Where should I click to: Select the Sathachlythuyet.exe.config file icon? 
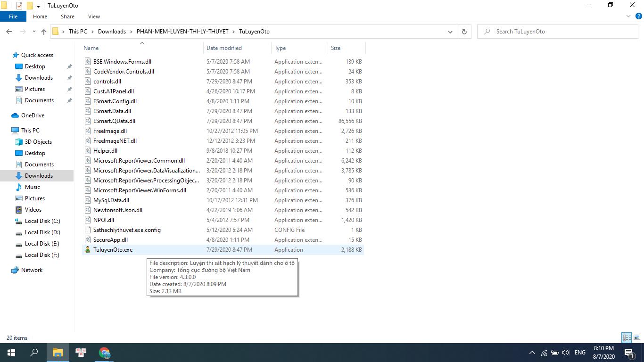[x=88, y=230]
